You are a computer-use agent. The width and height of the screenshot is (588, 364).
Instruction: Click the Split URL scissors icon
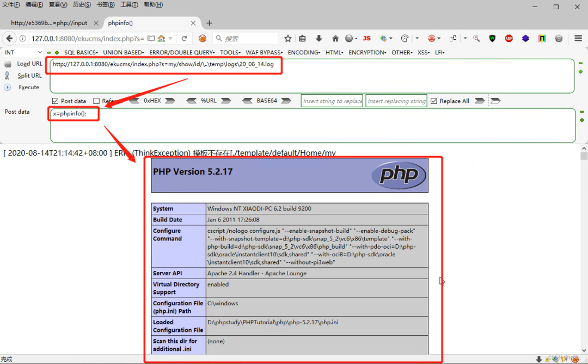7,76
